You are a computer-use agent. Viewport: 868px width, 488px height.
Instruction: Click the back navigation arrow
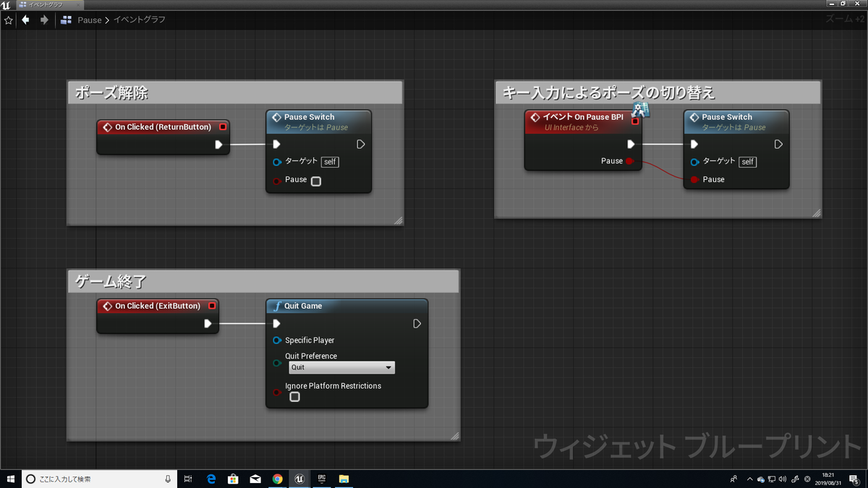[25, 20]
